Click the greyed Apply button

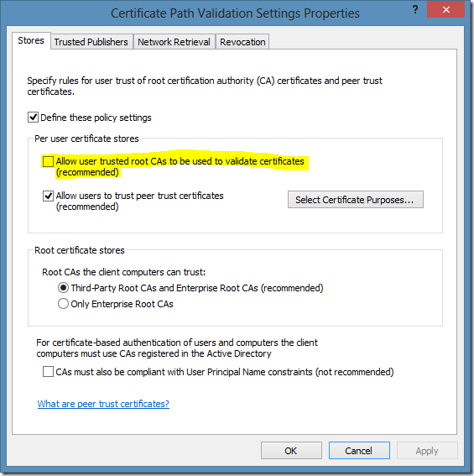427,451
